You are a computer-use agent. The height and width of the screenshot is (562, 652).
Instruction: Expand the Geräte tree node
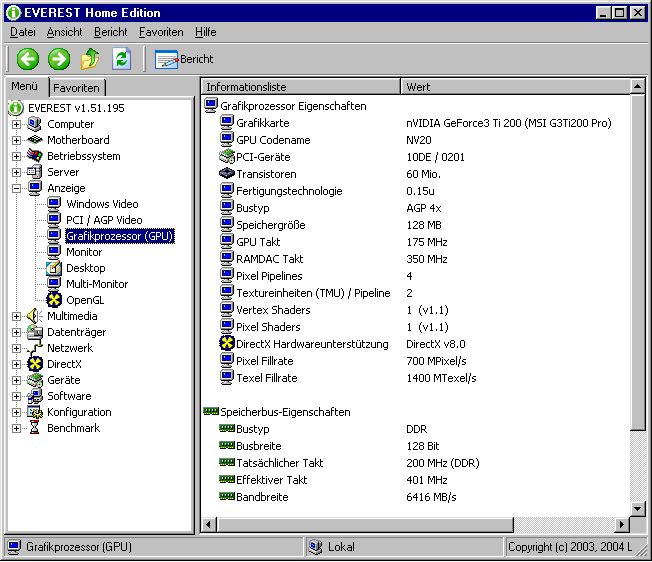16,380
